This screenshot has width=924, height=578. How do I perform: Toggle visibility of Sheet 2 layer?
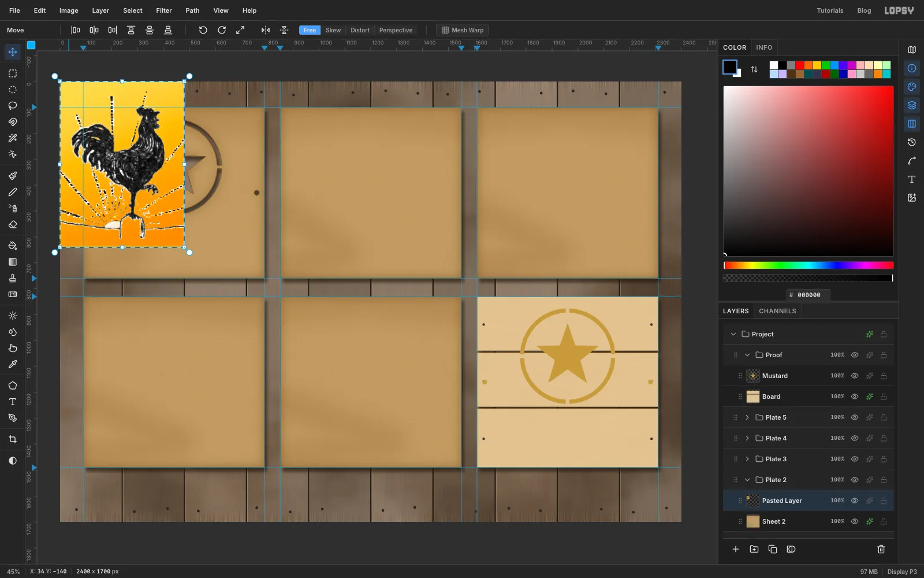coord(855,521)
